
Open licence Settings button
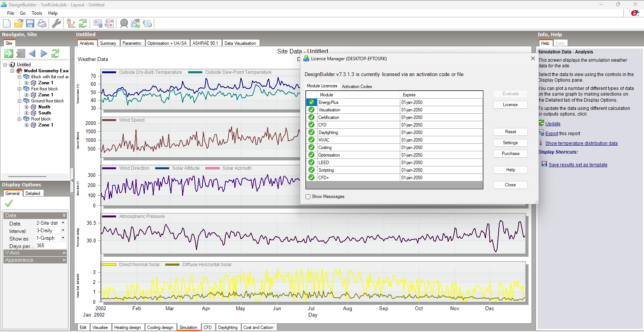click(x=510, y=143)
